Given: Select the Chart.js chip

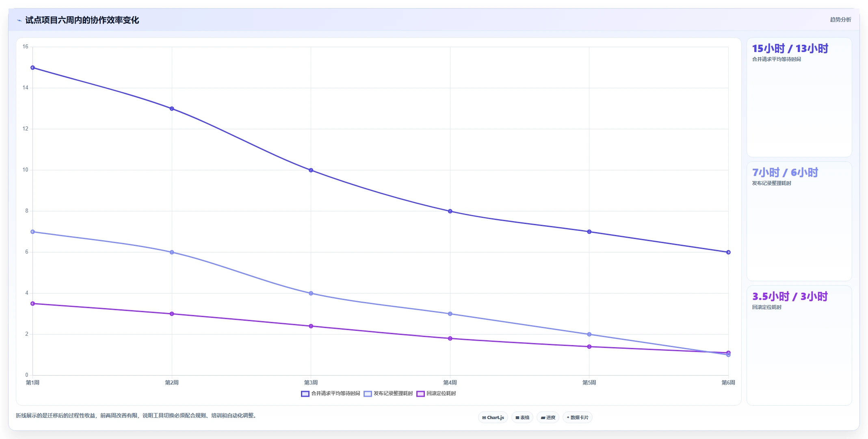Looking at the screenshot, I should click(493, 417).
